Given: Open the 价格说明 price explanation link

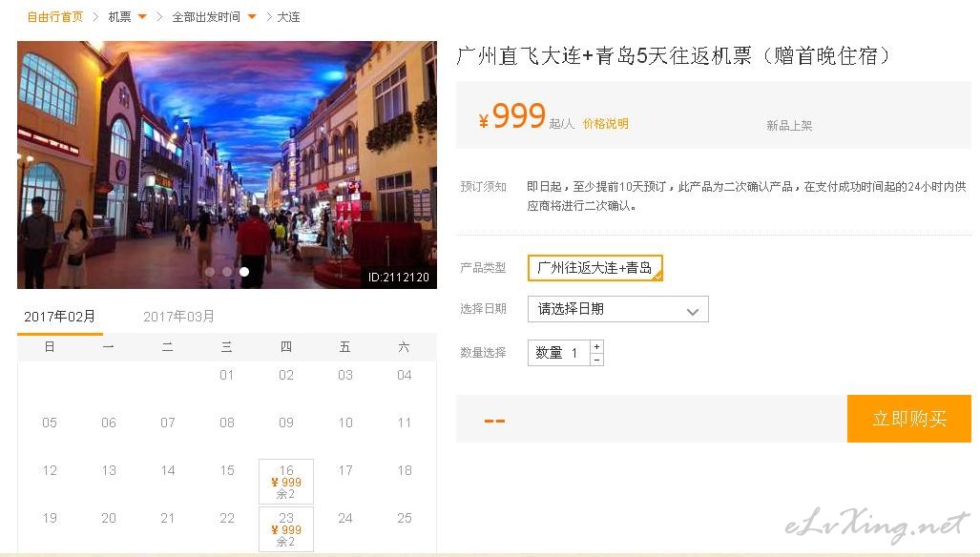Looking at the screenshot, I should (x=606, y=124).
